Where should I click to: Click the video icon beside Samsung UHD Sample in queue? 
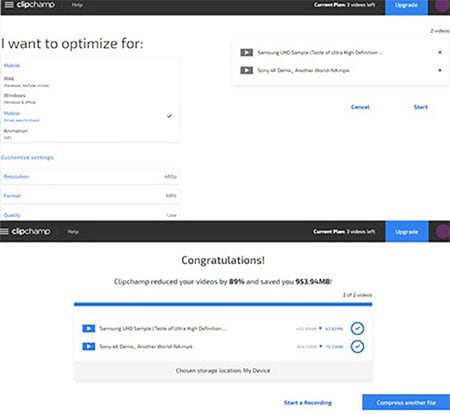[x=247, y=52]
